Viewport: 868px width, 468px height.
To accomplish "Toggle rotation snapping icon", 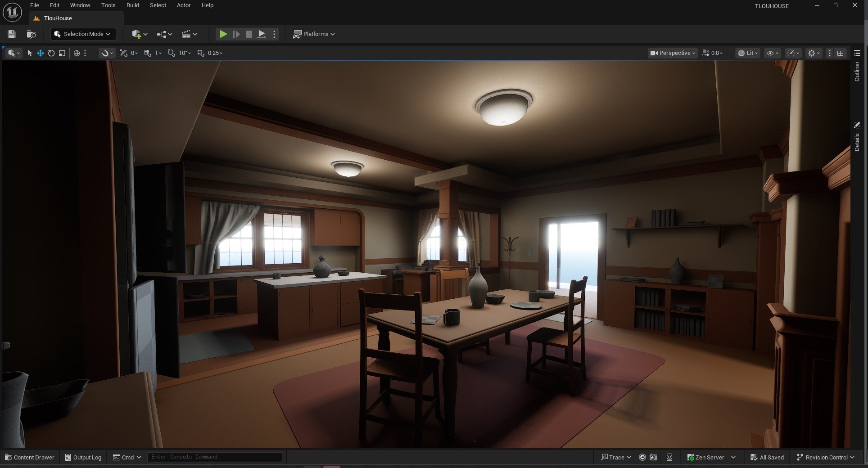I will pyautogui.click(x=172, y=53).
